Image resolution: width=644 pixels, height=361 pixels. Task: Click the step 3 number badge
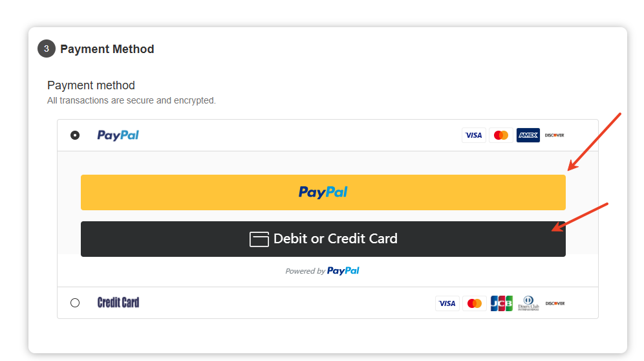46,49
